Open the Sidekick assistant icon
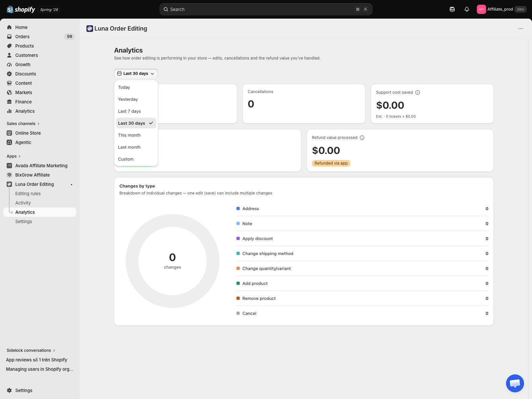 (x=452, y=9)
